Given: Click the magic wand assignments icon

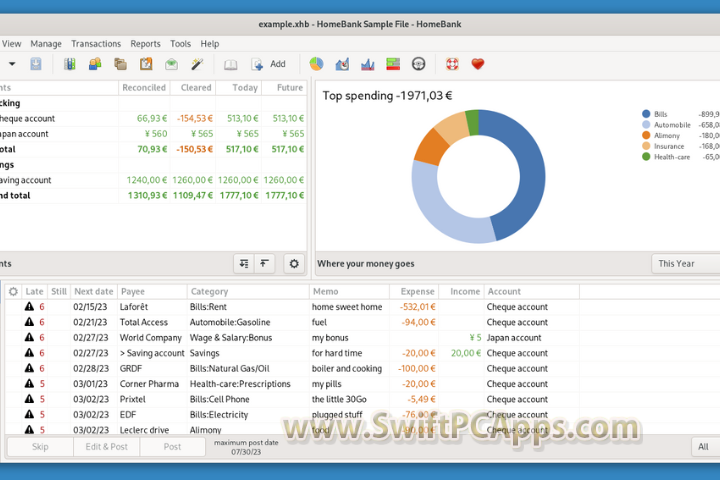Looking at the screenshot, I should click(197, 64).
